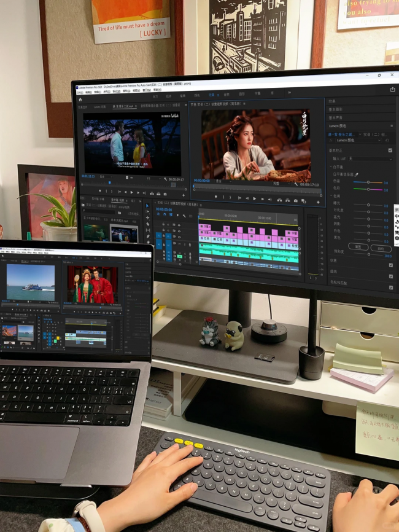Viewport: 399px width, 532px height.
Task: Pick the white balance eyedropper
Action: pyautogui.click(x=357, y=174)
